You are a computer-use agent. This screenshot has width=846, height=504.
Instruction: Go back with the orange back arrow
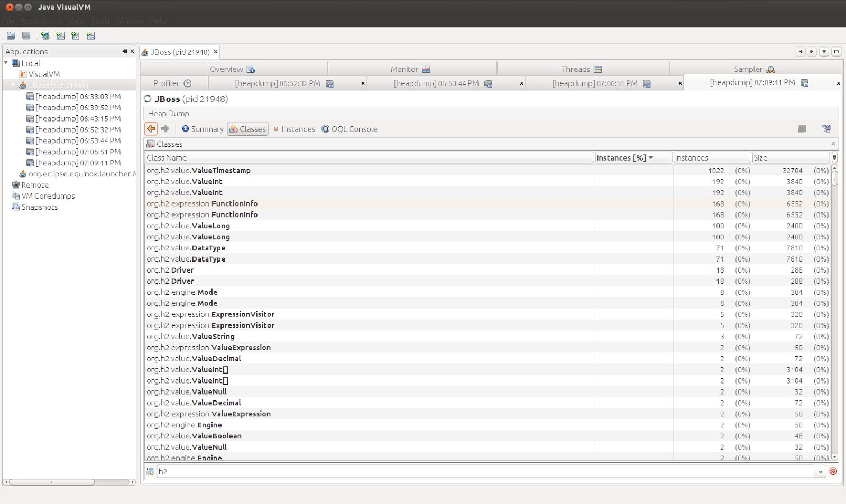(x=151, y=128)
